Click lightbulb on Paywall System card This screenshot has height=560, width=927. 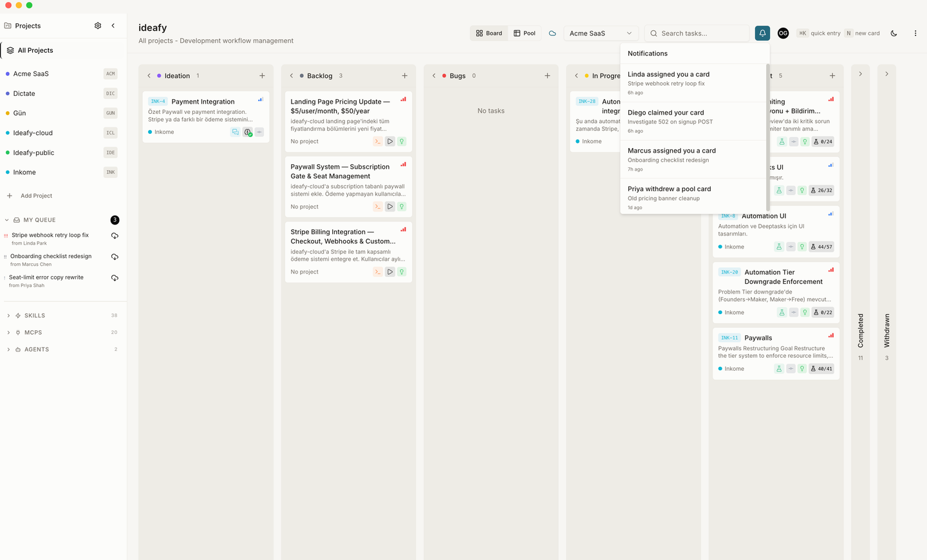click(402, 207)
